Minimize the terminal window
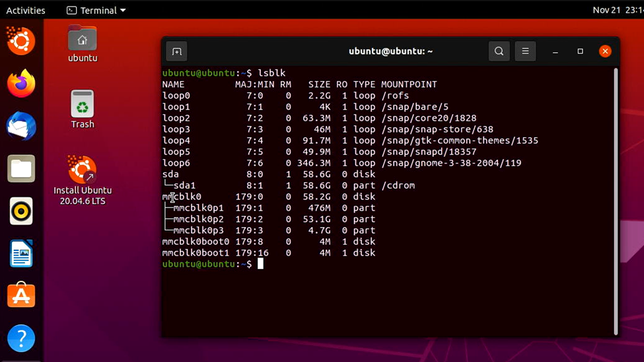 click(x=555, y=52)
